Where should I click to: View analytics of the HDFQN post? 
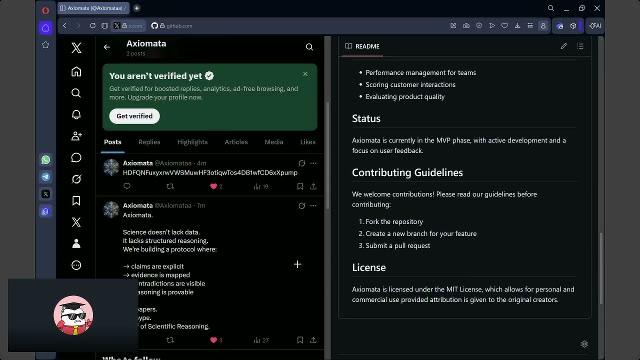coord(260,187)
